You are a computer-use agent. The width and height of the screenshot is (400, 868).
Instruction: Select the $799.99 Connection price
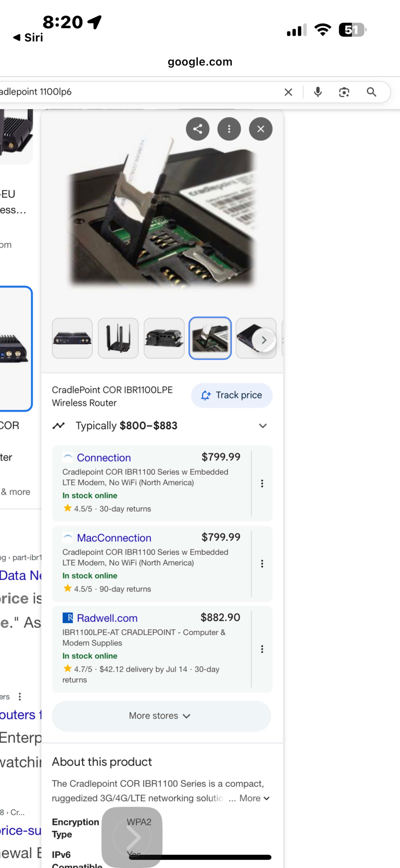click(221, 457)
